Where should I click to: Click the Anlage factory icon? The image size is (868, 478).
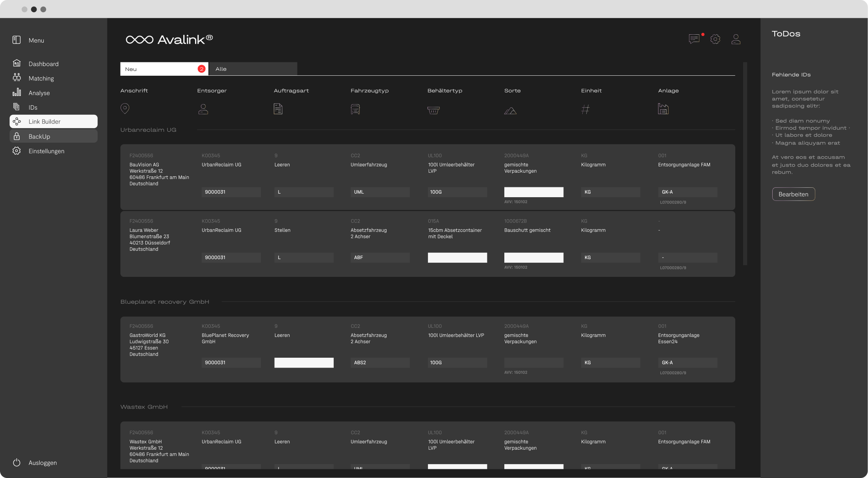point(664,109)
